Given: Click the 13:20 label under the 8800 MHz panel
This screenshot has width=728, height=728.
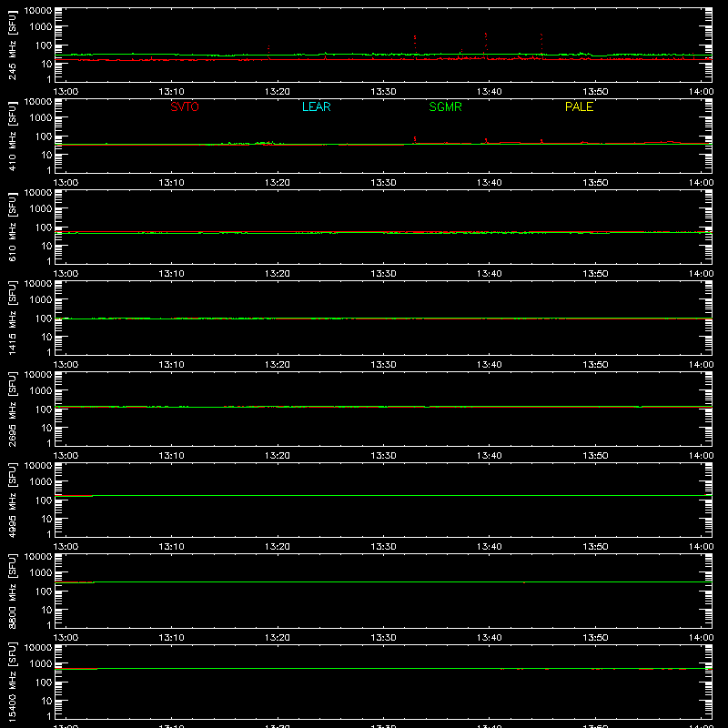Looking at the screenshot, I should (x=278, y=638).
